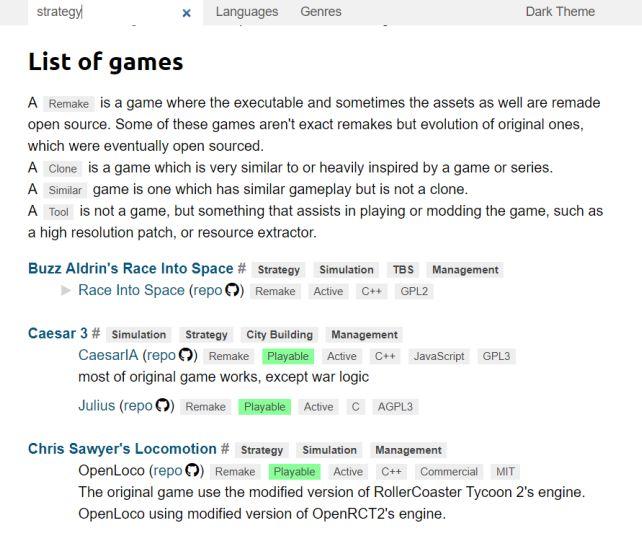Expand the Race Into Space entry triangle
Screen dimensions: 642x543
click(x=66, y=290)
